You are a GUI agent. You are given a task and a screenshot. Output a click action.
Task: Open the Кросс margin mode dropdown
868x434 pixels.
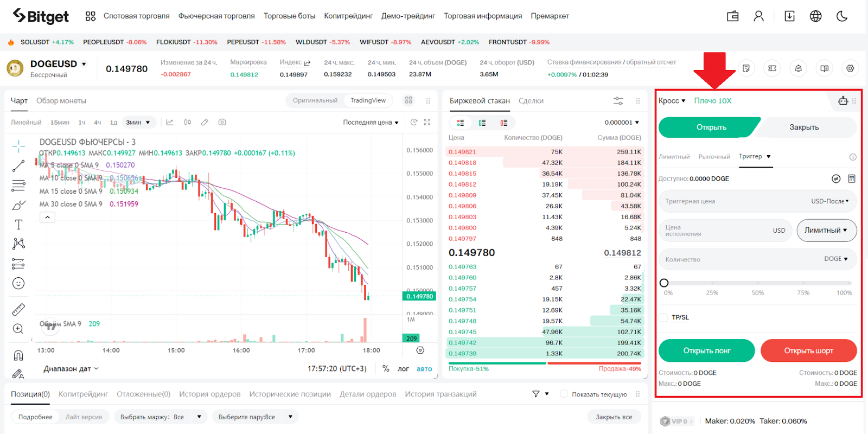coord(672,101)
